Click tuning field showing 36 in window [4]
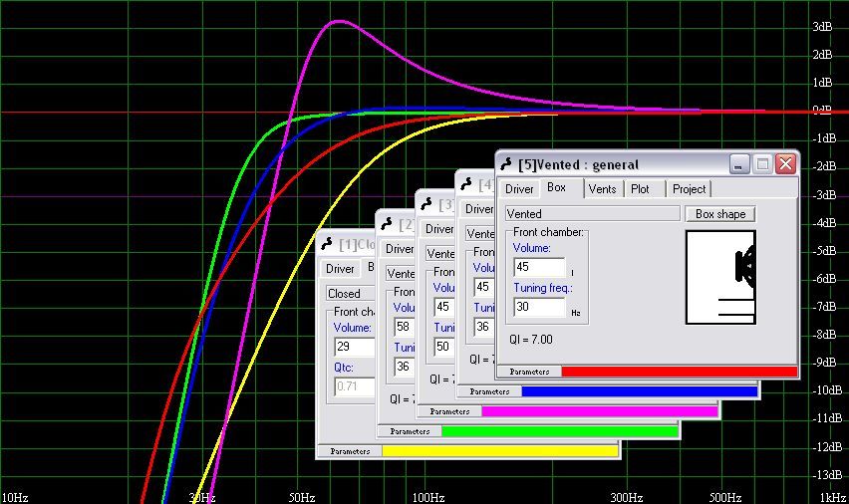The image size is (849, 504). (x=484, y=327)
